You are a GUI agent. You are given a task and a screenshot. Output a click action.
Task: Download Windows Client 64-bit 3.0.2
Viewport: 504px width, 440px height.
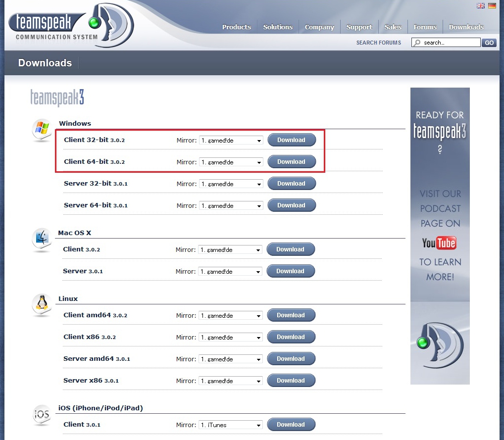(292, 162)
